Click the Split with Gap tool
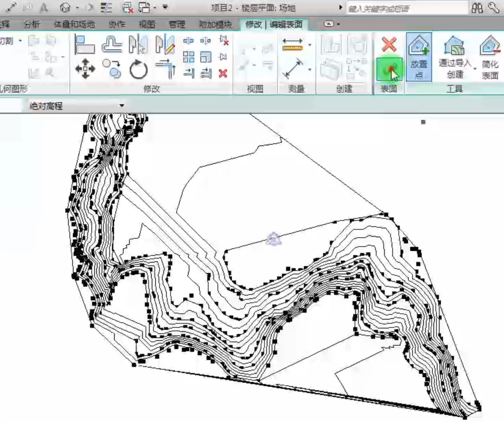The width and height of the screenshot is (504, 422). pyautogui.click(x=206, y=41)
